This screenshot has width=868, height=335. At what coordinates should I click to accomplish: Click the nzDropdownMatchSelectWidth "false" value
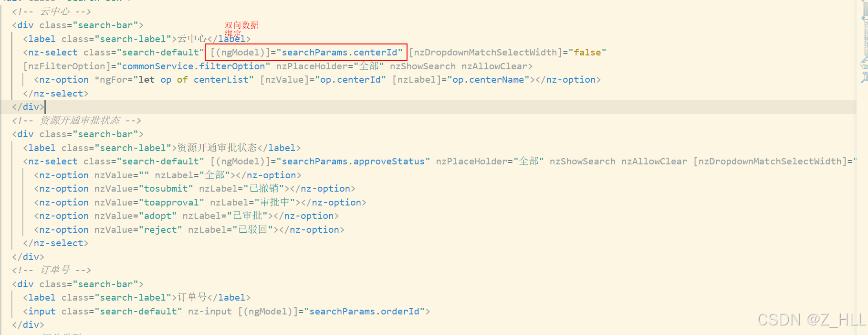[x=587, y=52]
